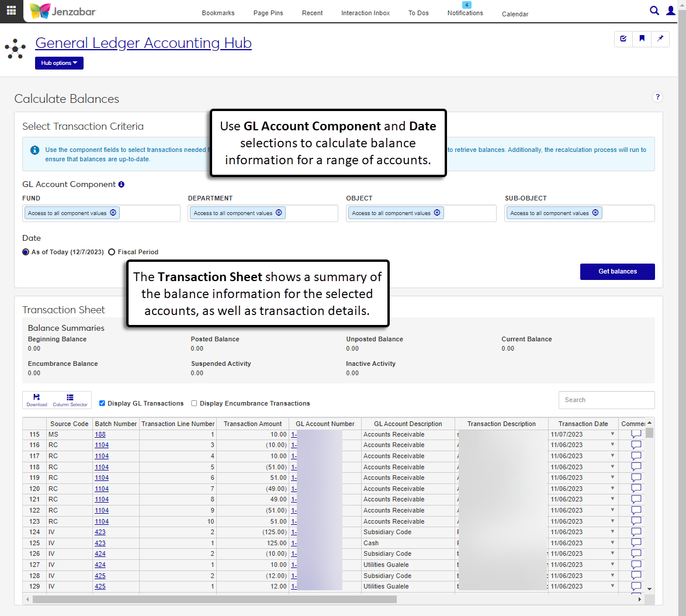
Task: Open comment icon for row 115
Action: coord(636,434)
